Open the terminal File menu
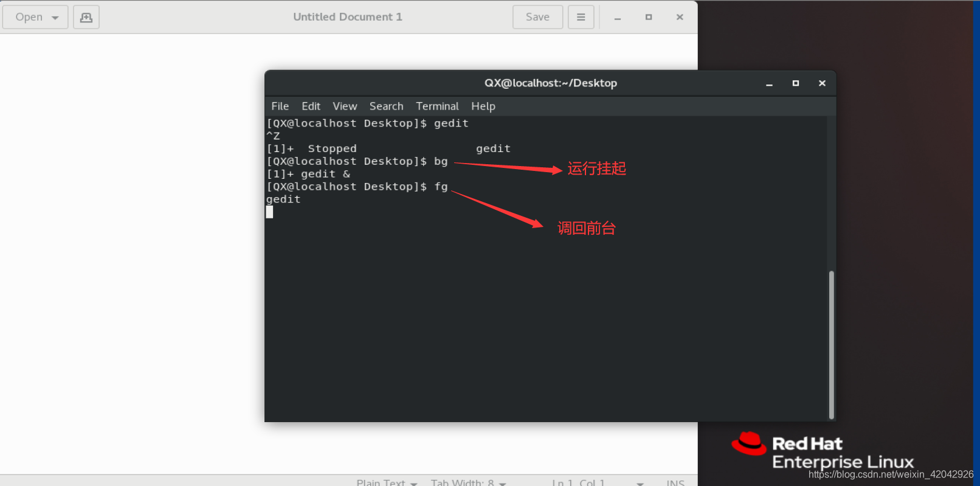This screenshot has width=980, height=486. 280,106
